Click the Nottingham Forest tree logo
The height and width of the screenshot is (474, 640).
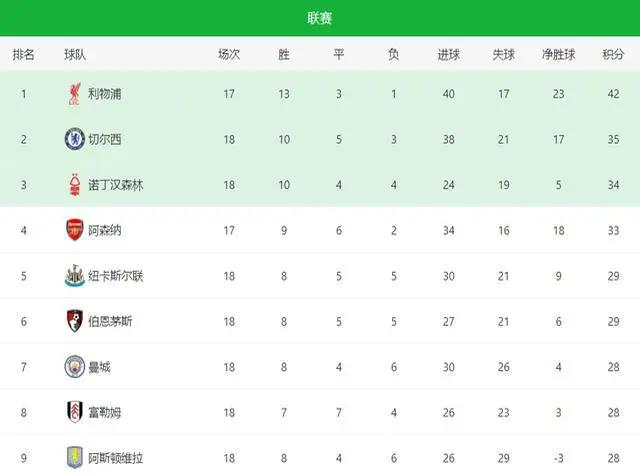[x=75, y=185]
